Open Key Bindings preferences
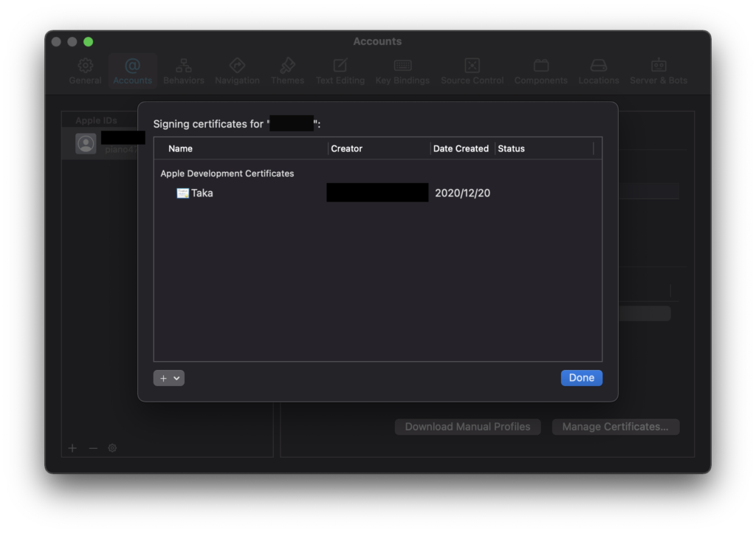The image size is (756, 533). pos(402,72)
